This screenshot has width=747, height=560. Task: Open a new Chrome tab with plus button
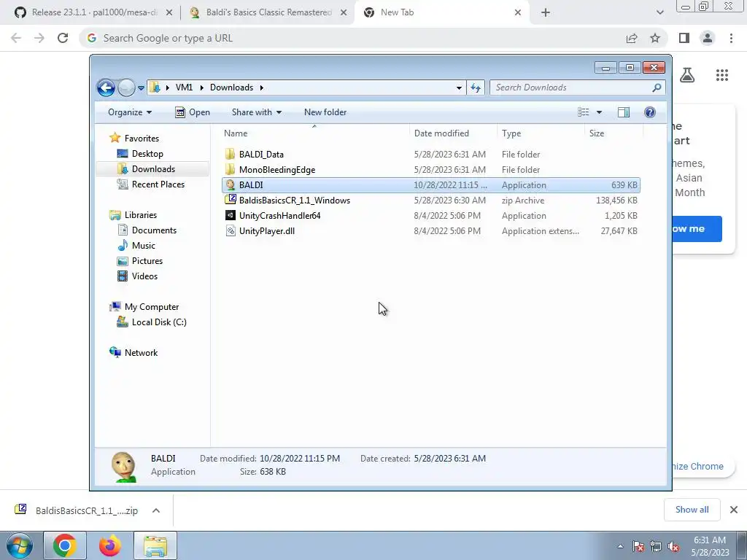(546, 13)
